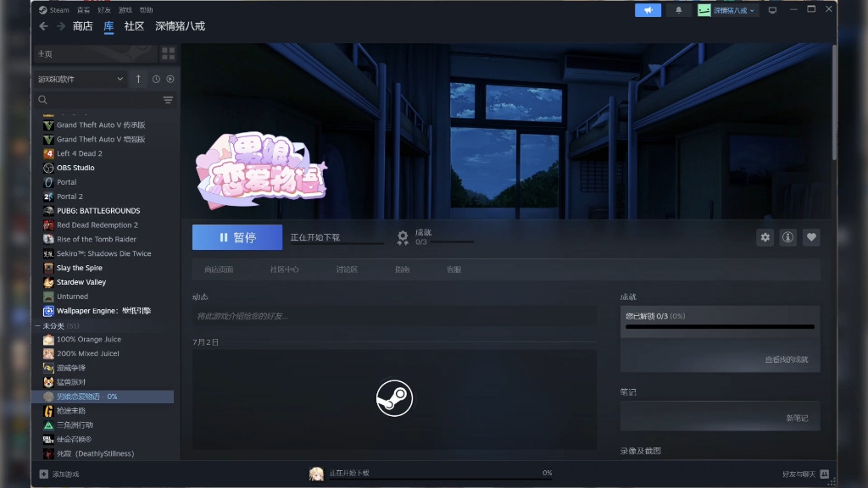This screenshot has height=488, width=868.
Task: Open the discussions link
Action: tap(347, 269)
